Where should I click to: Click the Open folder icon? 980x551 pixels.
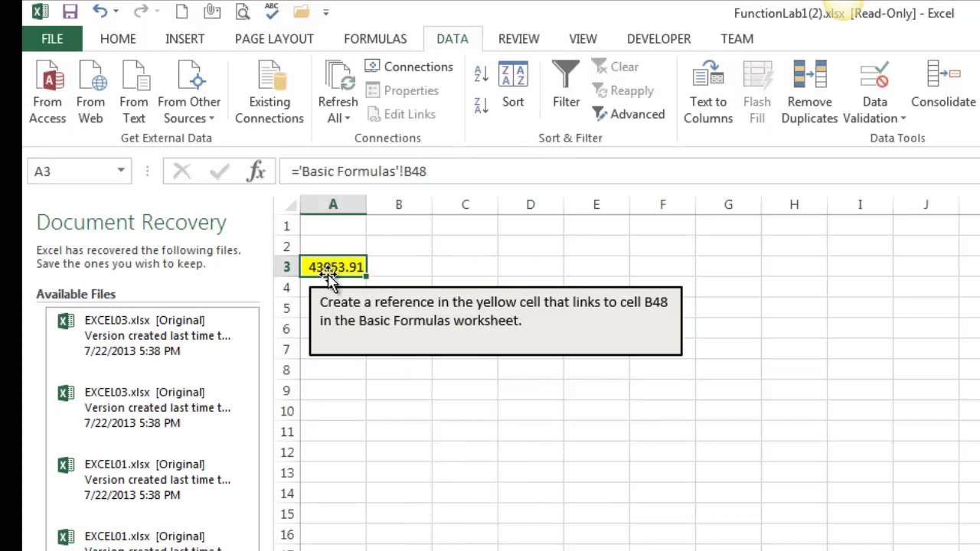tap(301, 12)
